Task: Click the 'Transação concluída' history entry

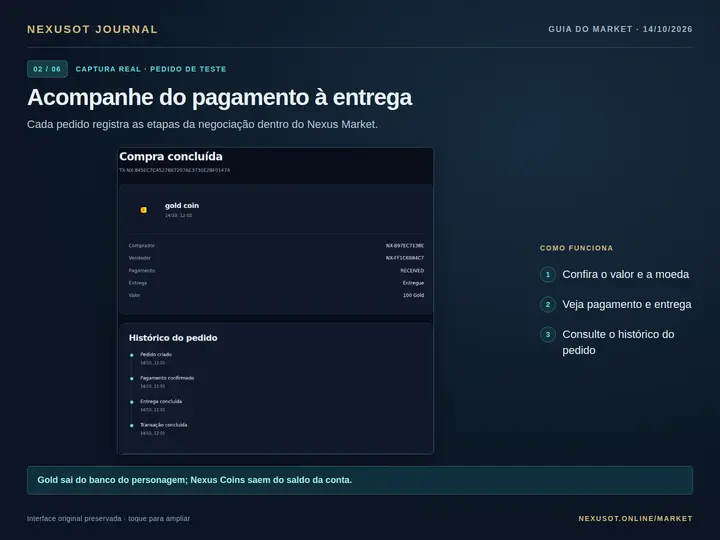Action: pos(163,429)
